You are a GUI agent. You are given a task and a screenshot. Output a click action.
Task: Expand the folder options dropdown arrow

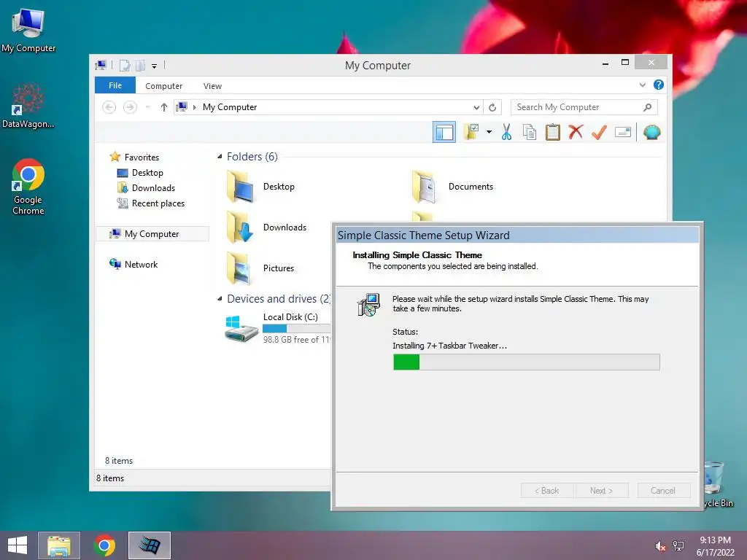pyautogui.click(x=489, y=132)
